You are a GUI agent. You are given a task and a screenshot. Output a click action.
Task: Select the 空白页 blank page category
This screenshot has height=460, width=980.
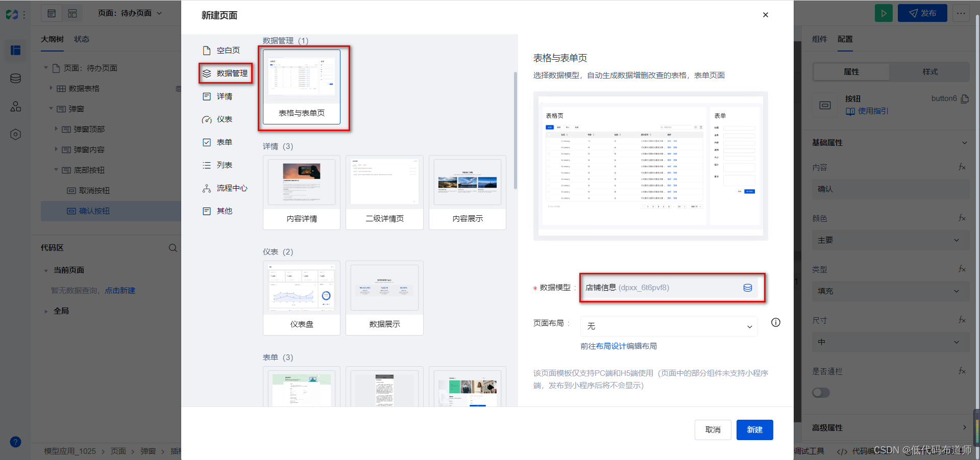coord(221,50)
